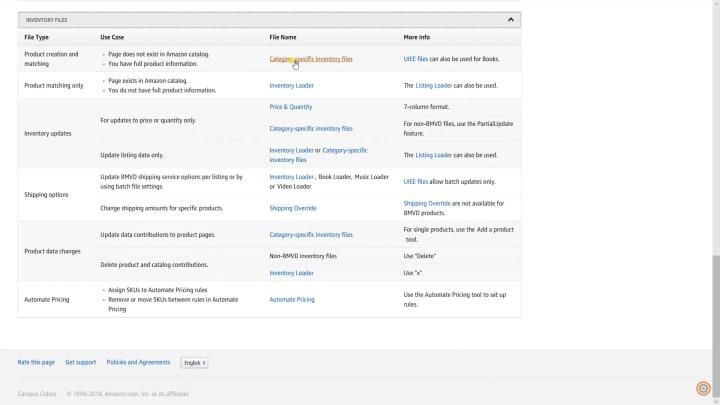Click Inventory Loader link in Shipping options row
Image resolution: width=720 pixels, height=405 pixels.
coord(291,177)
